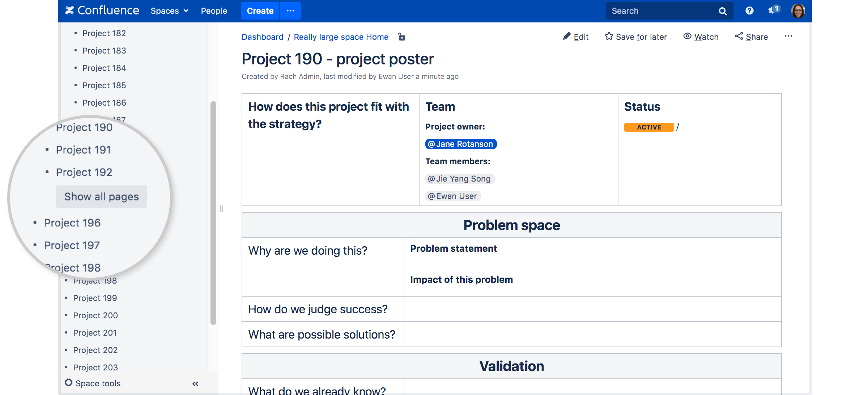The height and width of the screenshot is (395, 868).
Task: Toggle Watch for this page
Action: pyautogui.click(x=701, y=37)
